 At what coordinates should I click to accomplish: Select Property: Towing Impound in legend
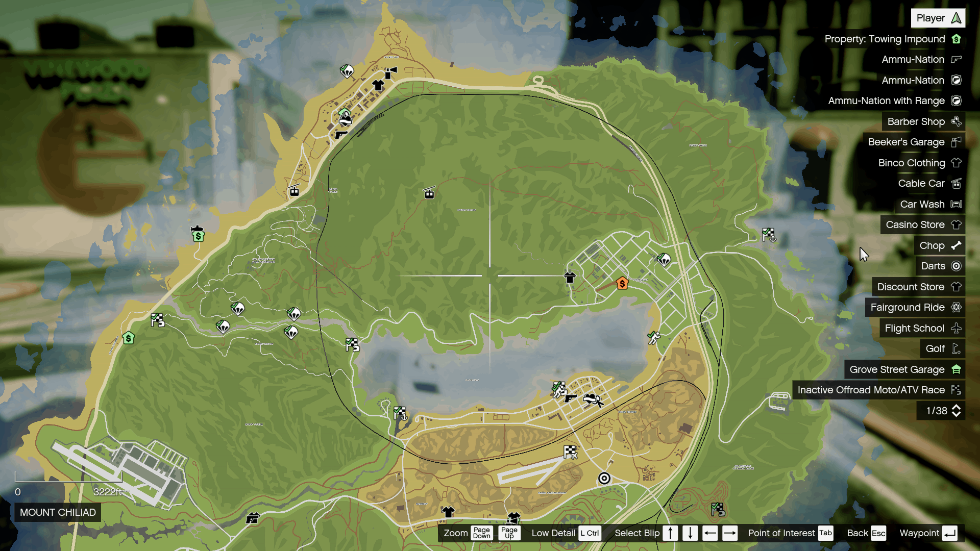(x=892, y=39)
